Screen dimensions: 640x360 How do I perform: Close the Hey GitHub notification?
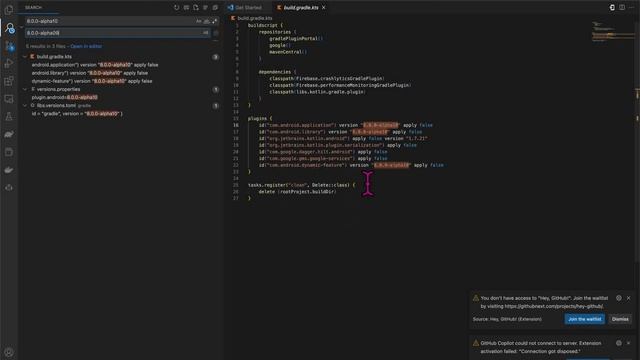click(629, 298)
